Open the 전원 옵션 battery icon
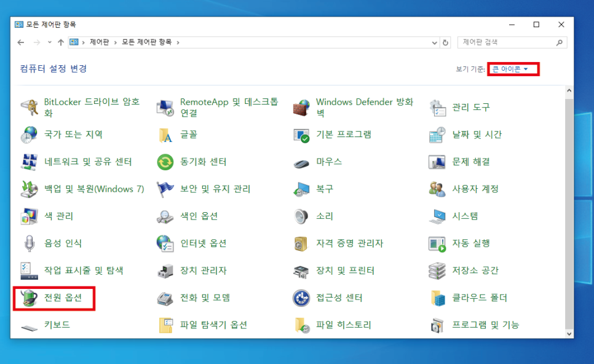Viewport: 594px width, 364px height. tap(29, 298)
